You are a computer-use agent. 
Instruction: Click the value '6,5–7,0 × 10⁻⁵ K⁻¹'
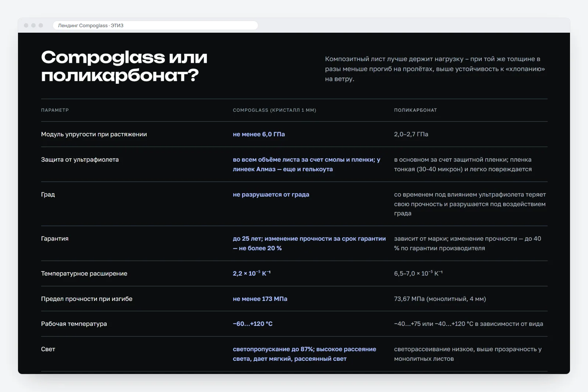[419, 273]
